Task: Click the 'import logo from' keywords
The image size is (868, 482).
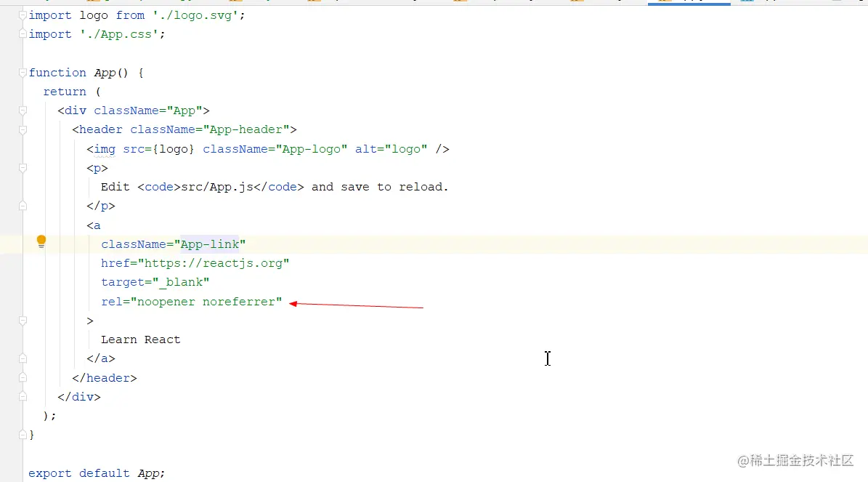Action: [x=87, y=15]
